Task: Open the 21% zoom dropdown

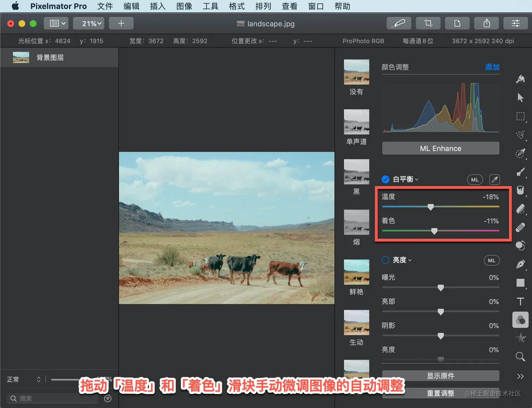Action: [89, 23]
